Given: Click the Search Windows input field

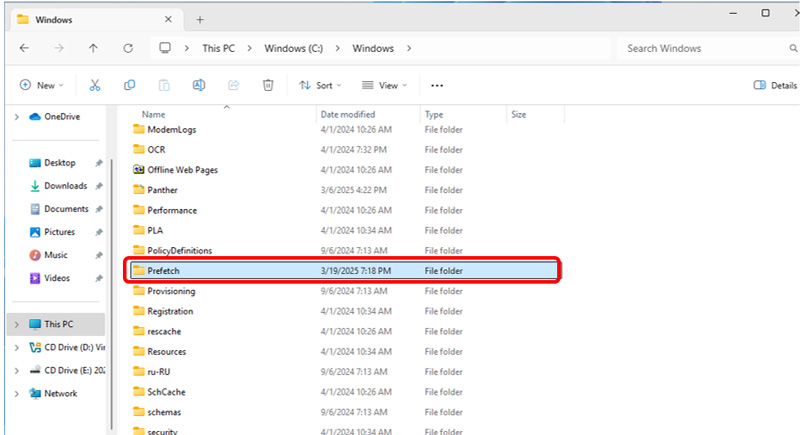Looking at the screenshot, I should [700, 48].
